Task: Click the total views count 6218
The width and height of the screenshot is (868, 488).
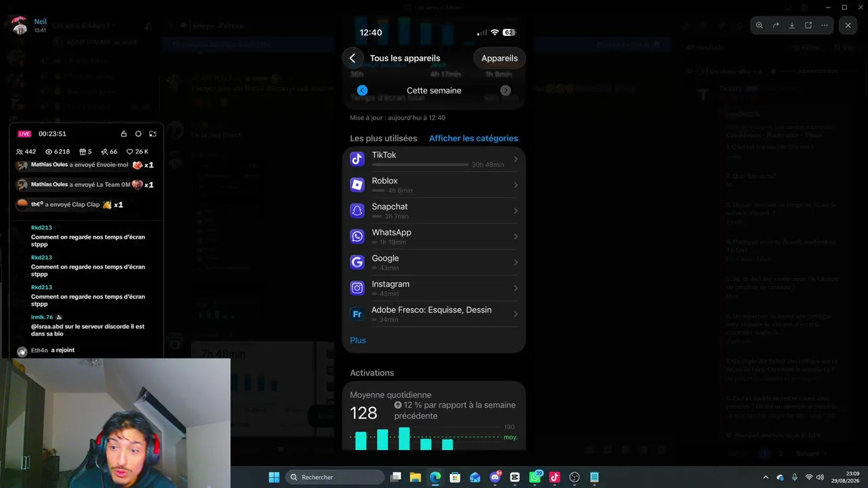Action: (58, 152)
